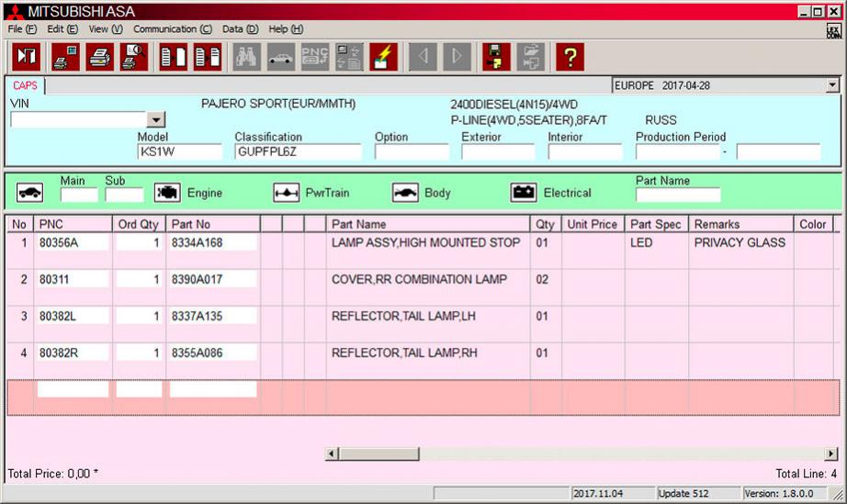847x504 pixels.
Task: Expand the EUROPE 2017-04-28 catalog dropdown
Action: coord(832,85)
